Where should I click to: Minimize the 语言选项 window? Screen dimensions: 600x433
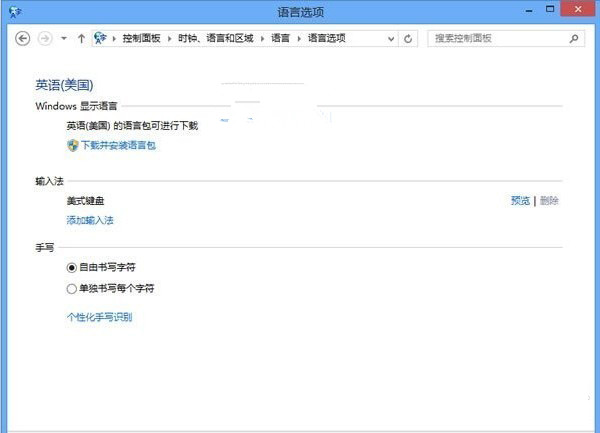click(529, 10)
